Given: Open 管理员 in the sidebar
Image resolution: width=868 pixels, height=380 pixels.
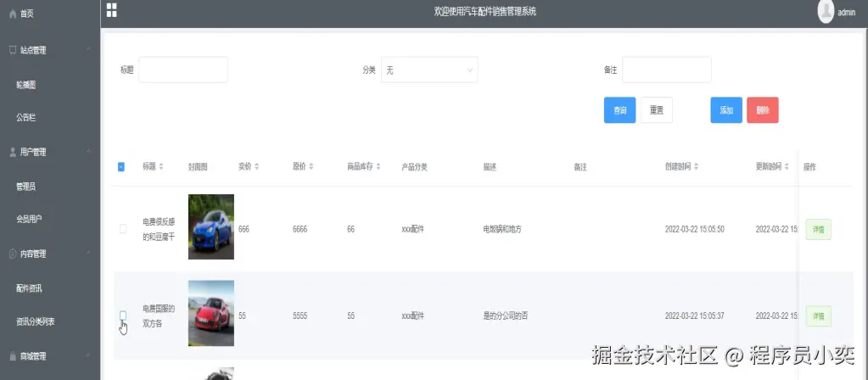Looking at the screenshot, I should 26,187.
